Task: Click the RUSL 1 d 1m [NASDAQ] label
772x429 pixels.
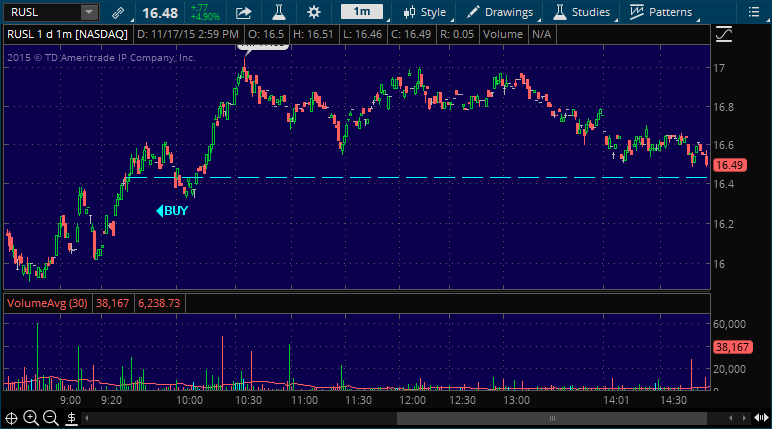Action: point(67,34)
